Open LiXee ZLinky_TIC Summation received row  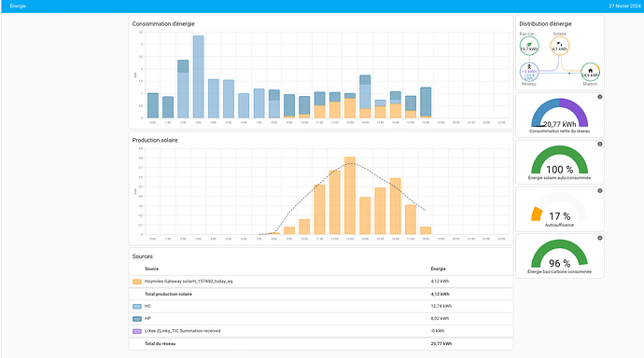pos(321,331)
